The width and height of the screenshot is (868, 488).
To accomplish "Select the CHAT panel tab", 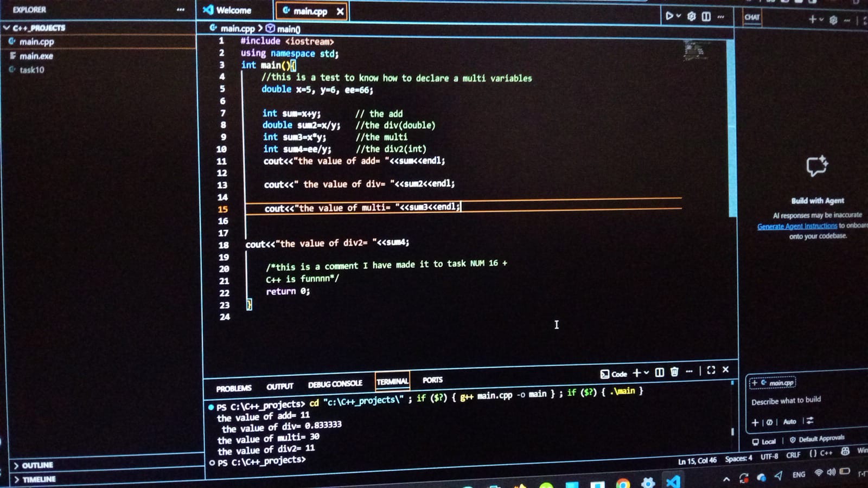I will [x=752, y=17].
